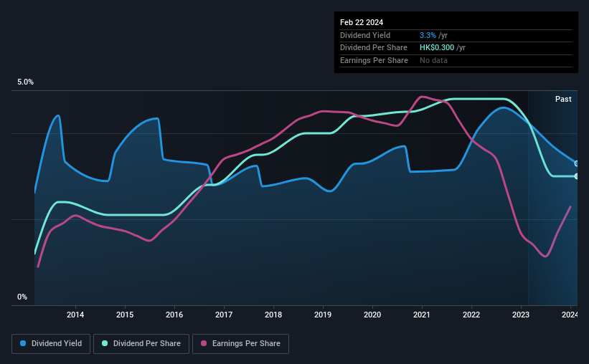This screenshot has width=589, height=364.
Task: Click the teal Dividend Per Share endpoint marker
Action: 576,176
